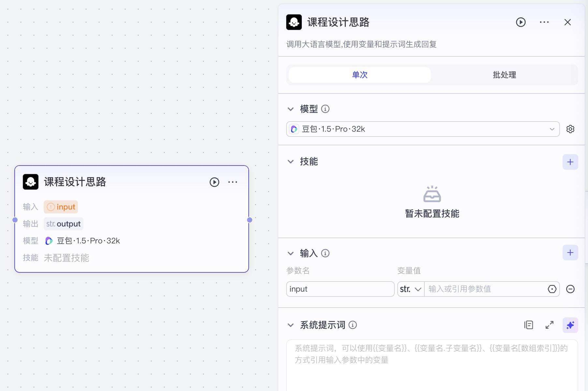The width and height of the screenshot is (588, 391).
Task: Add a new input parameter with the plus button
Action: click(x=570, y=253)
